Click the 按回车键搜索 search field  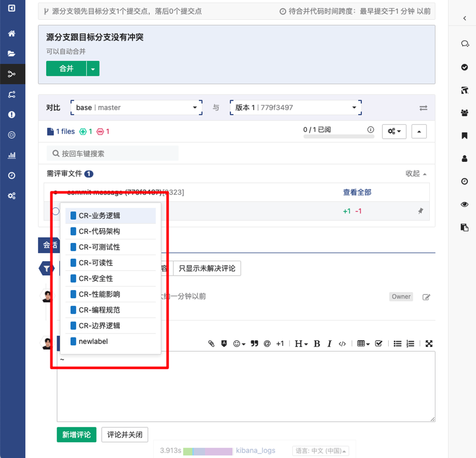113,154
